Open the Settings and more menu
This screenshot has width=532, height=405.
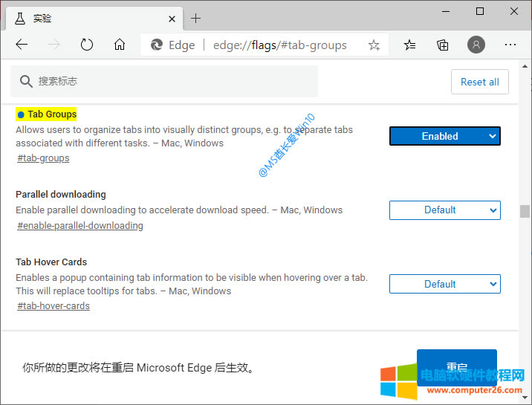pyautogui.click(x=510, y=45)
